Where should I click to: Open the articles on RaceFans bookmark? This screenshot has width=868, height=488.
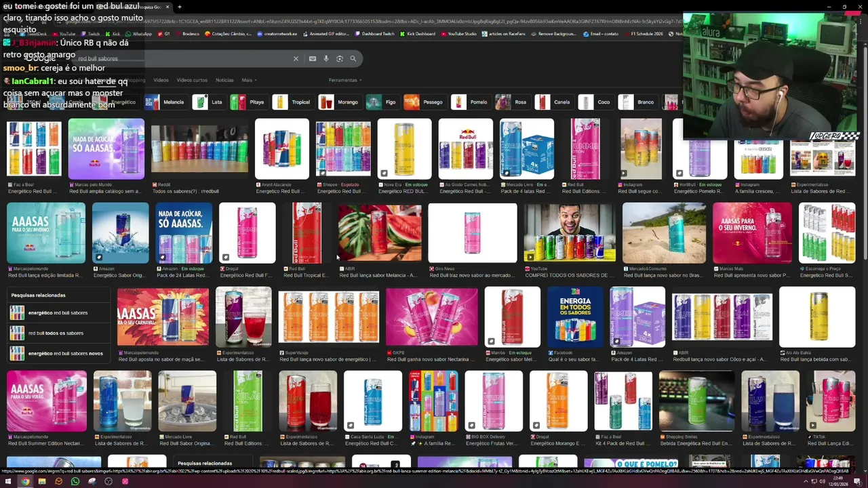pyautogui.click(x=505, y=34)
